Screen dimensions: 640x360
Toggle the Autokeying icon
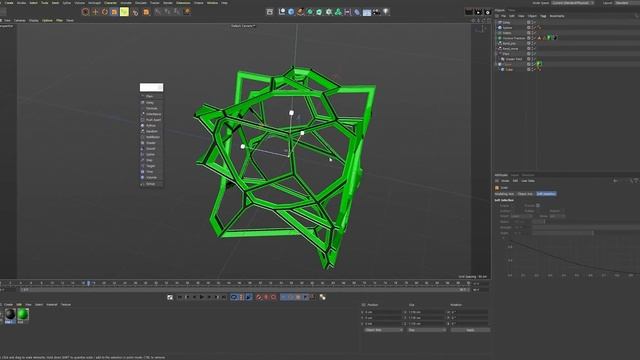pyautogui.click(x=266, y=297)
